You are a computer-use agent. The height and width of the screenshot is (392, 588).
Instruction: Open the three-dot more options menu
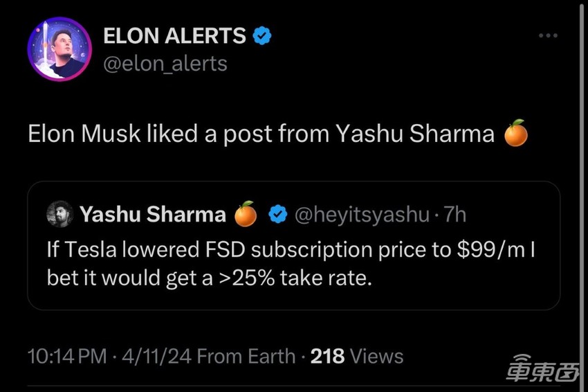point(547,36)
